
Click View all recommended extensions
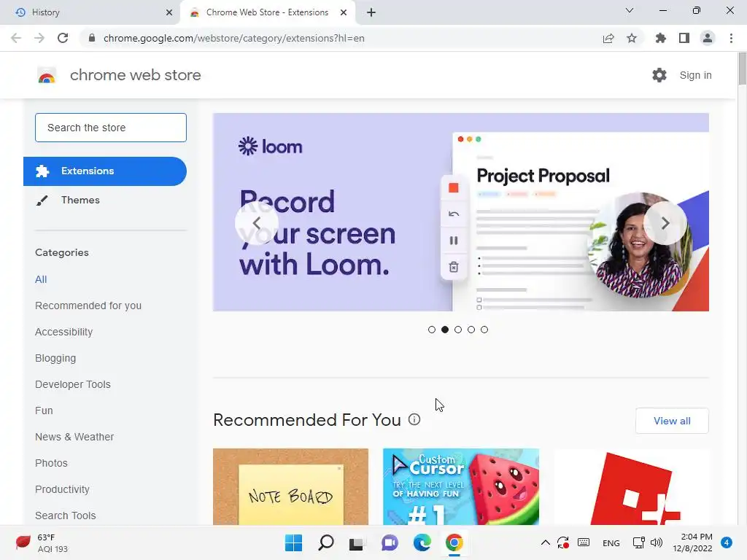click(672, 421)
